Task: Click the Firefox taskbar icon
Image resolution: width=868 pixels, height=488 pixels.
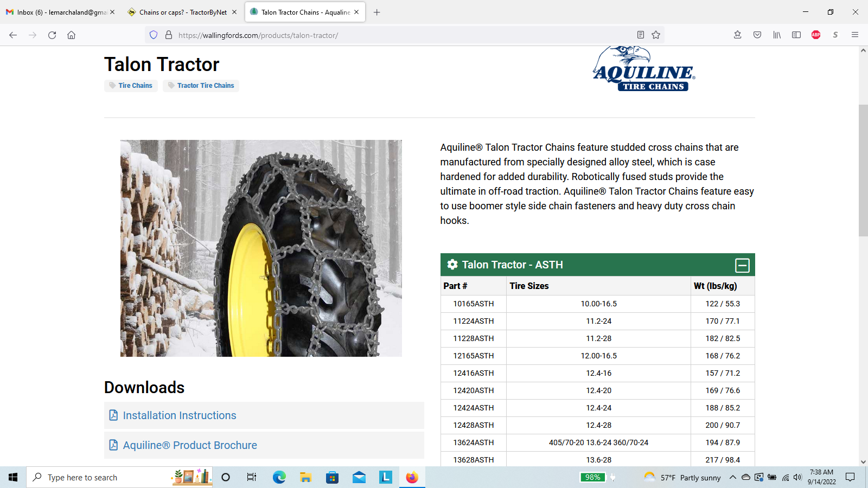Action: [x=412, y=477]
